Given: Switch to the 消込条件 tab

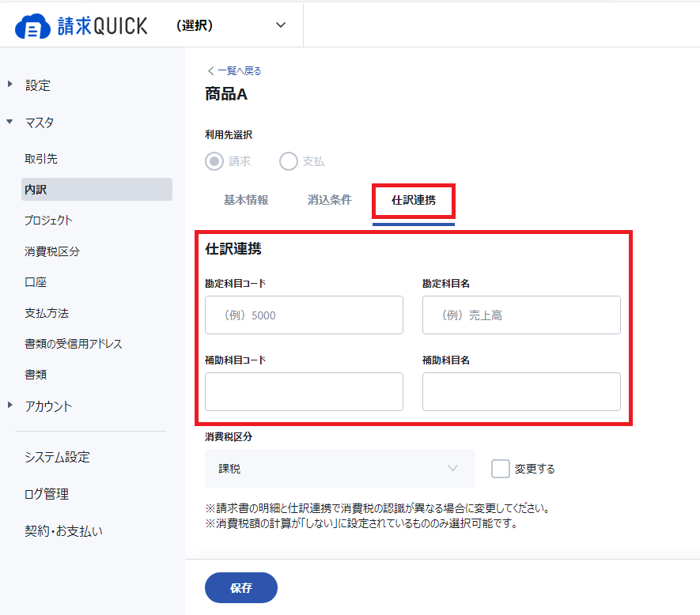Looking at the screenshot, I should [330, 200].
